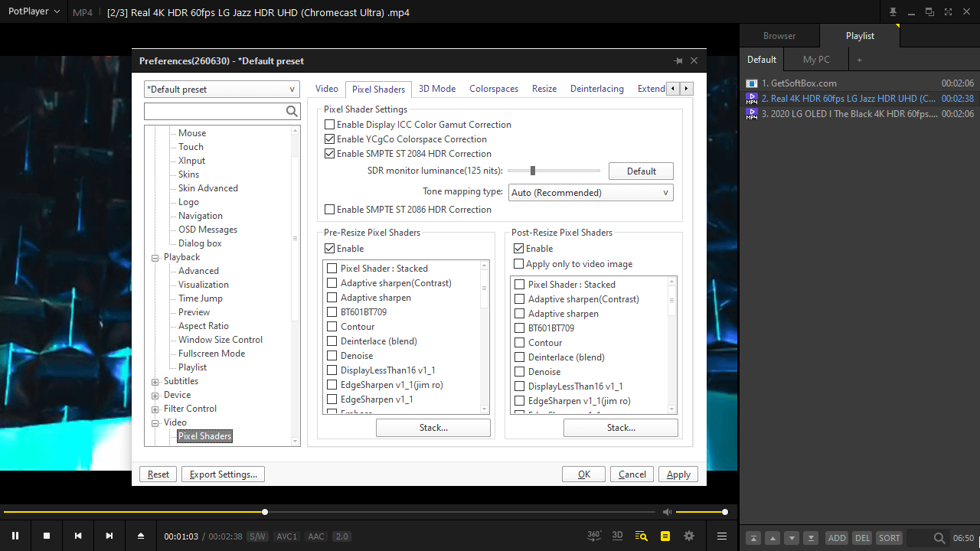The width and height of the screenshot is (980, 551).
Task: Click the yellow square icon beside the gear
Action: coord(665,536)
